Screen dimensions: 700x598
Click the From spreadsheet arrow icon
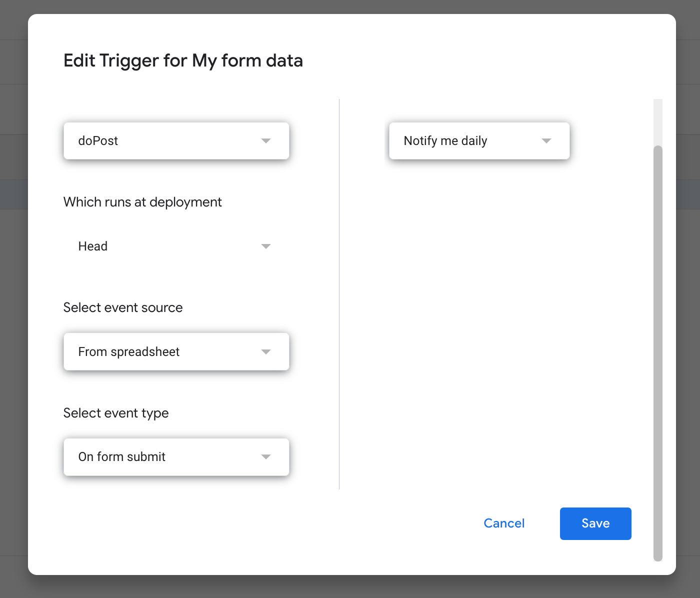coord(266,352)
